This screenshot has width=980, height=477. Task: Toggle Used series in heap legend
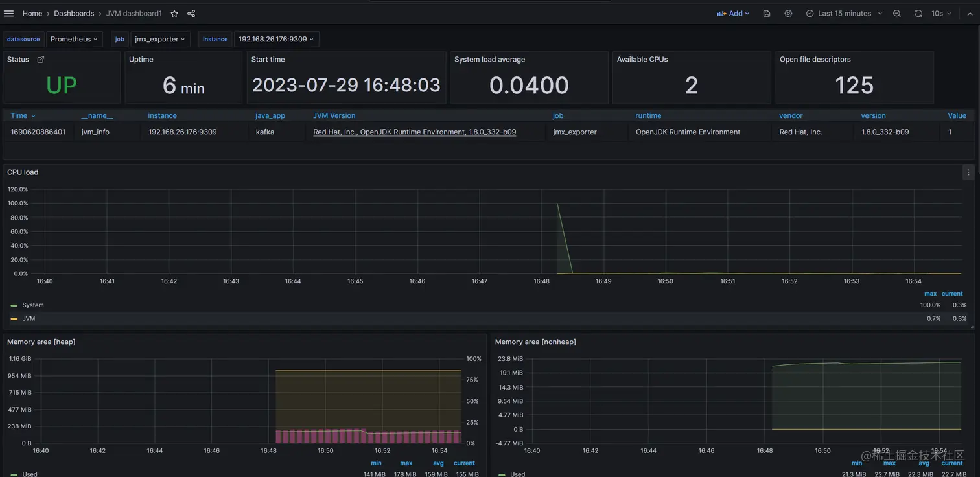tap(30, 474)
